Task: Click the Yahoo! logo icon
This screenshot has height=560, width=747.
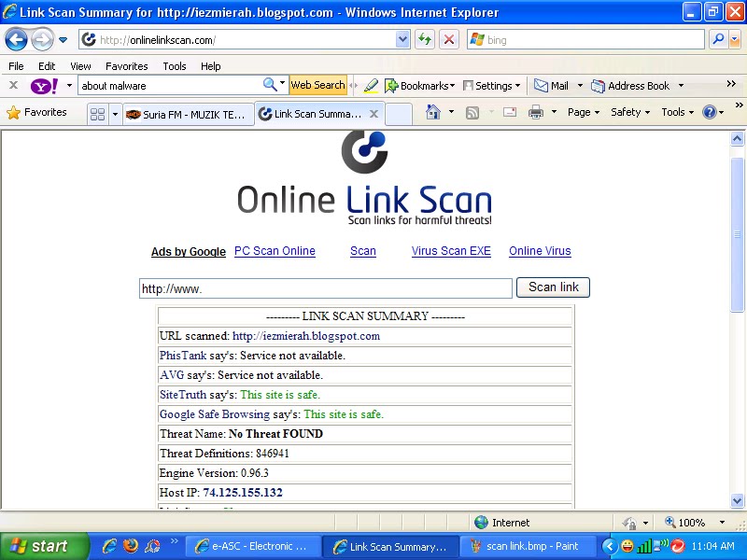Action: [x=44, y=86]
